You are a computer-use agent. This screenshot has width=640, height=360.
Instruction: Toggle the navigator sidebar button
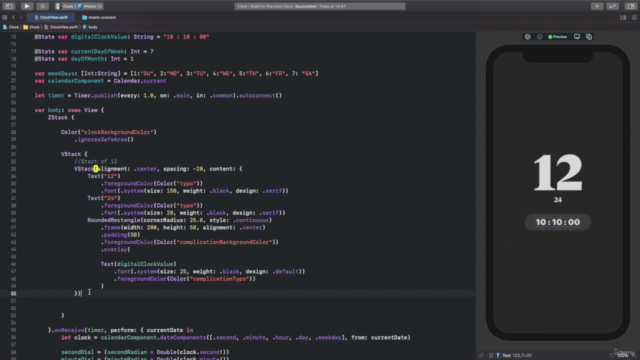pos(9,6)
